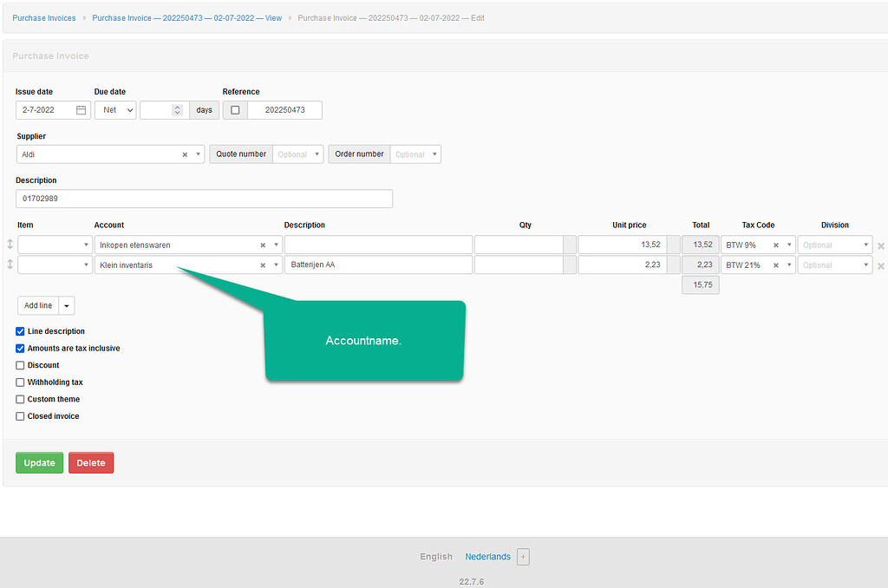The height and width of the screenshot is (588, 888).
Task: Delete the Inkopen etenswaren line
Action: 881,245
